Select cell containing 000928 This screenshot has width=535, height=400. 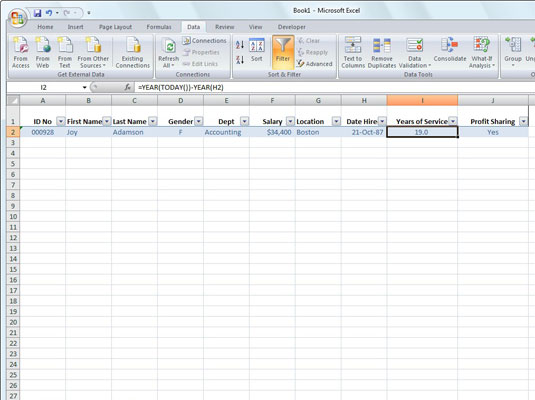point(43,132)
